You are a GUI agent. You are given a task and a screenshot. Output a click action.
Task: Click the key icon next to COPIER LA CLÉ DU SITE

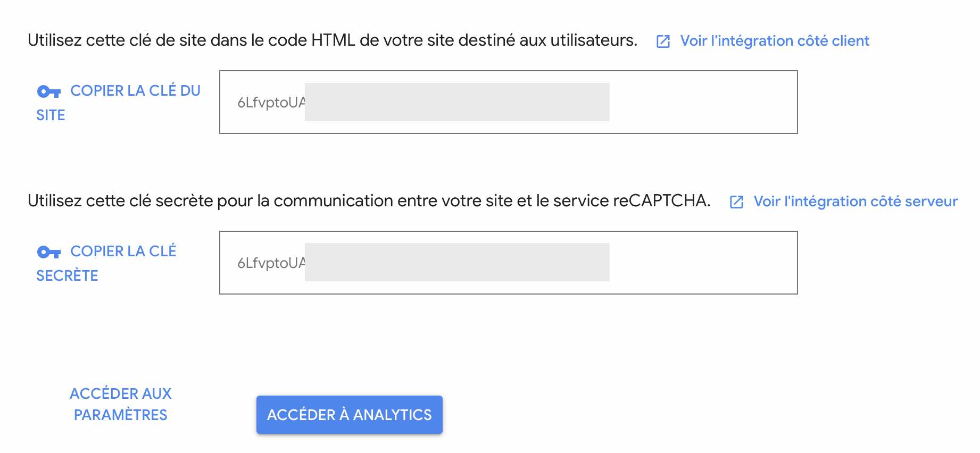(x=48, y=90)
